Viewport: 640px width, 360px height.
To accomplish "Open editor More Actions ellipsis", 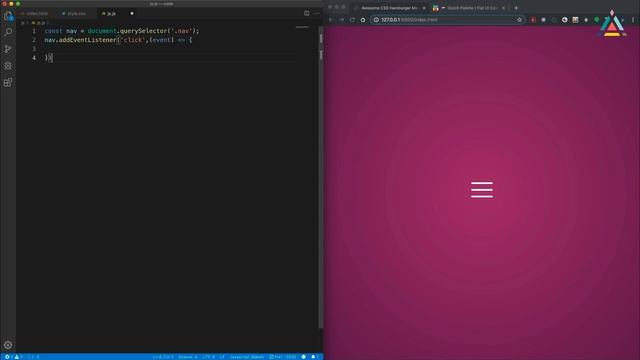I will [317, 13].
